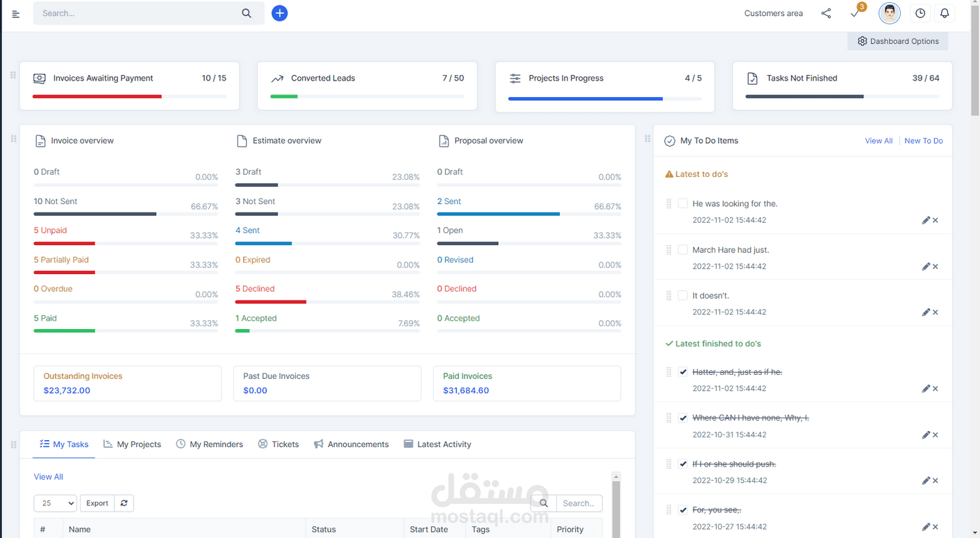Open Dashboard Options
This screenshot has width=980, height=538.
click(897, 40)
